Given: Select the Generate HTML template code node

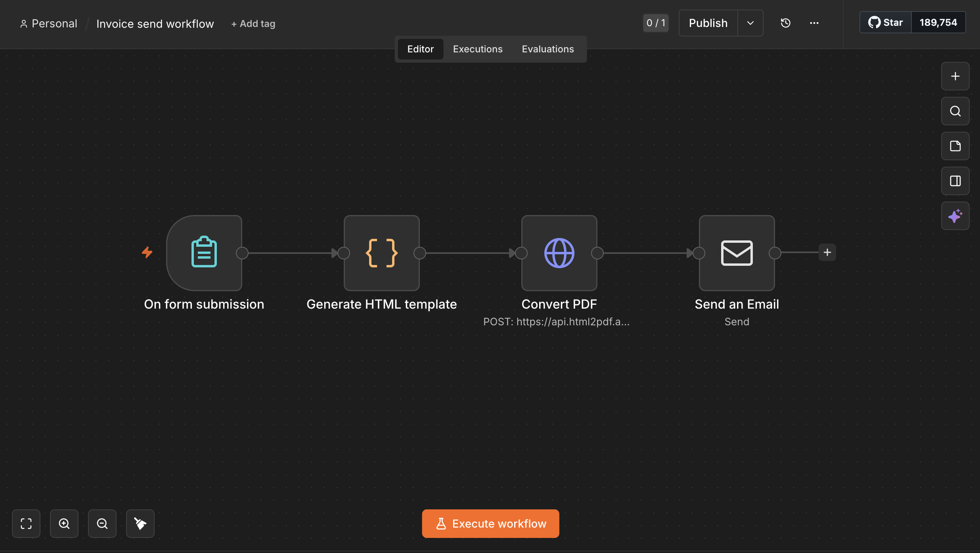Looking at the screenshot, I should click(x=381, y=253).
